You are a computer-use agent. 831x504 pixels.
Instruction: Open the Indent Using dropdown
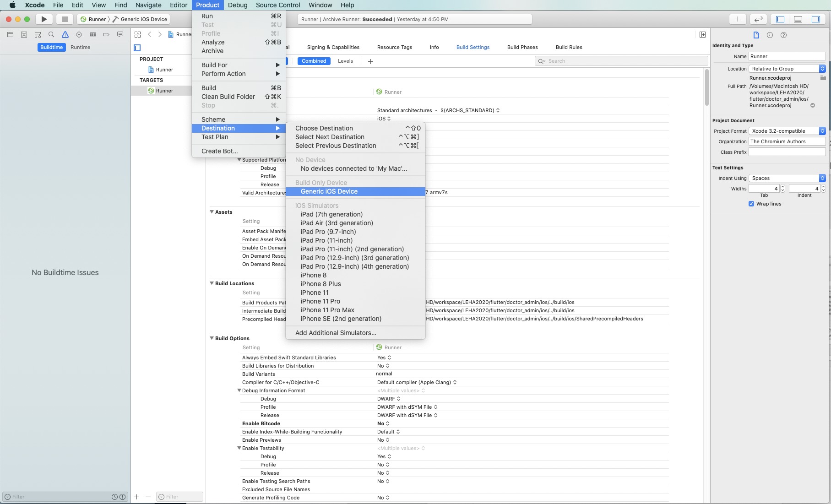coord(787,178)
